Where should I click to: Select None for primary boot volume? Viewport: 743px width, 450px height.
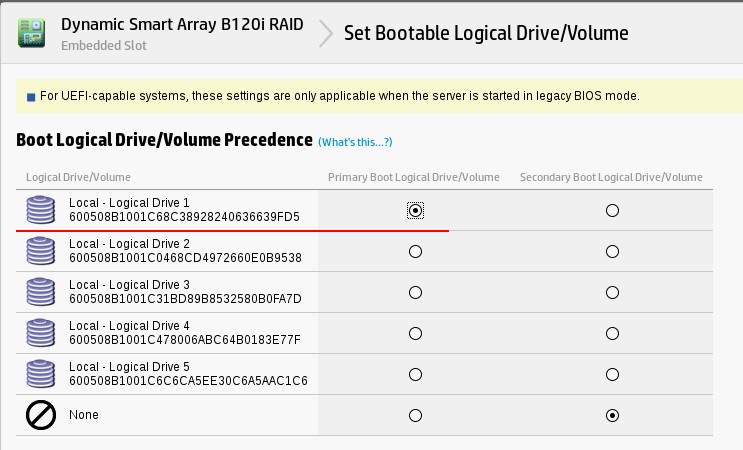(415, 415)
